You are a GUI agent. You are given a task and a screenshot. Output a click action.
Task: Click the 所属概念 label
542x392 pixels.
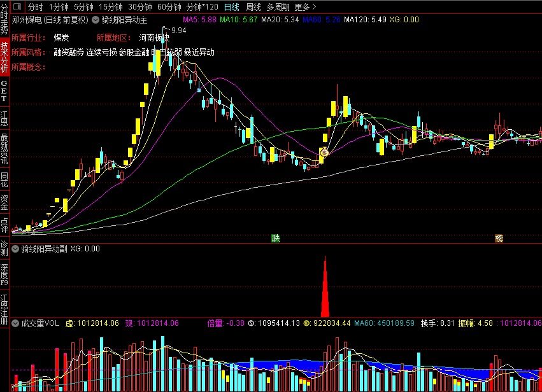coord(29,67)
